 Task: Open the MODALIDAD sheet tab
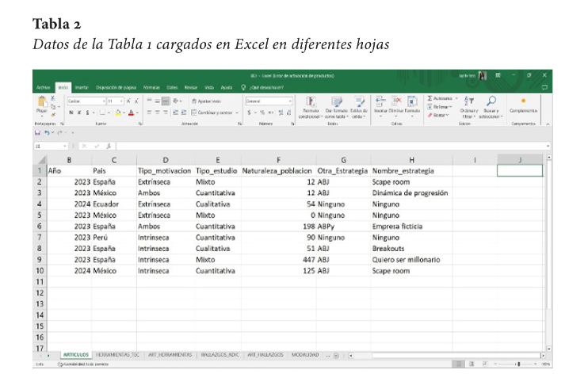[x=305, y=355]
